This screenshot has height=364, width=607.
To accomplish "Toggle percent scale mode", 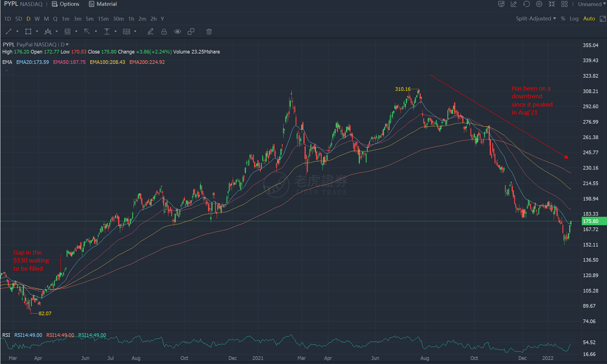I will (x=563, y=19).
